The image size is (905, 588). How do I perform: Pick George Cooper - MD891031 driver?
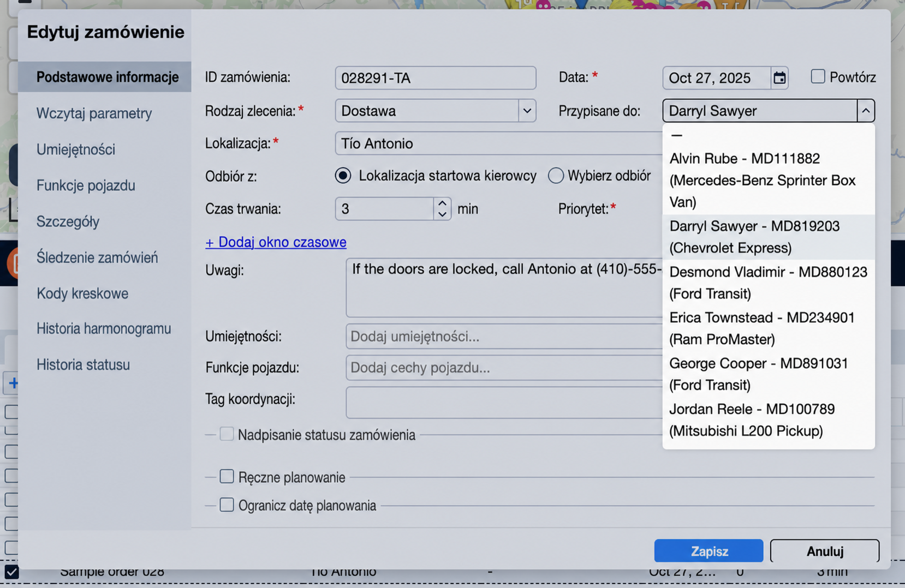tap(769, 374)
